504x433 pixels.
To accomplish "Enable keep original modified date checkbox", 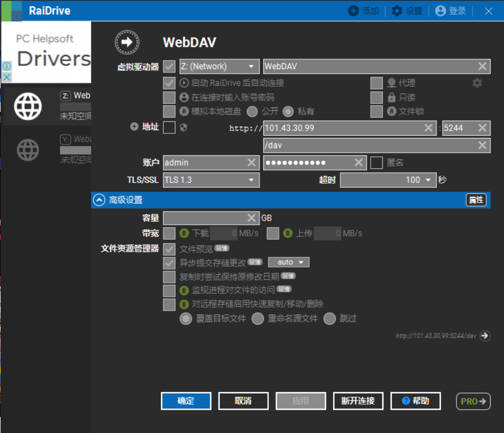I will point(169,277).
